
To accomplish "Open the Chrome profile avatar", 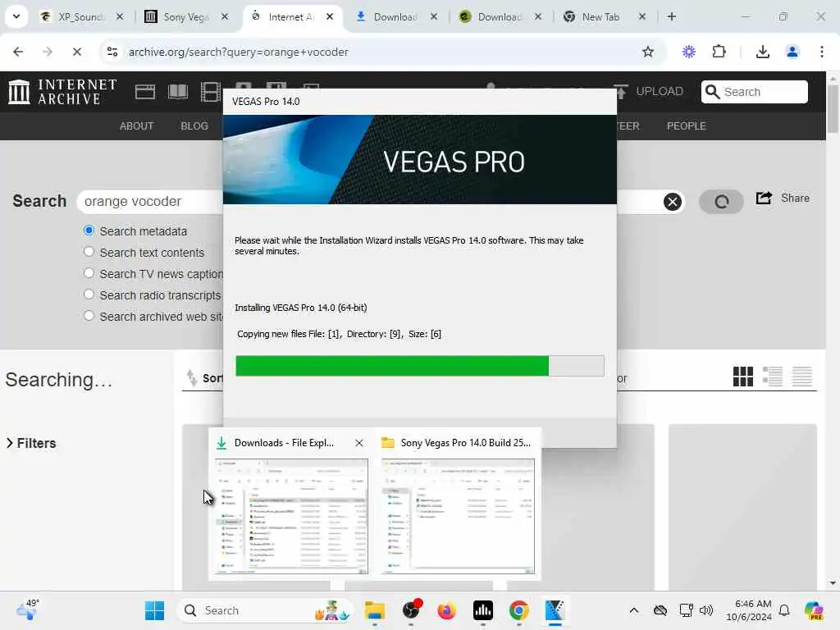I will click(792, 52).
